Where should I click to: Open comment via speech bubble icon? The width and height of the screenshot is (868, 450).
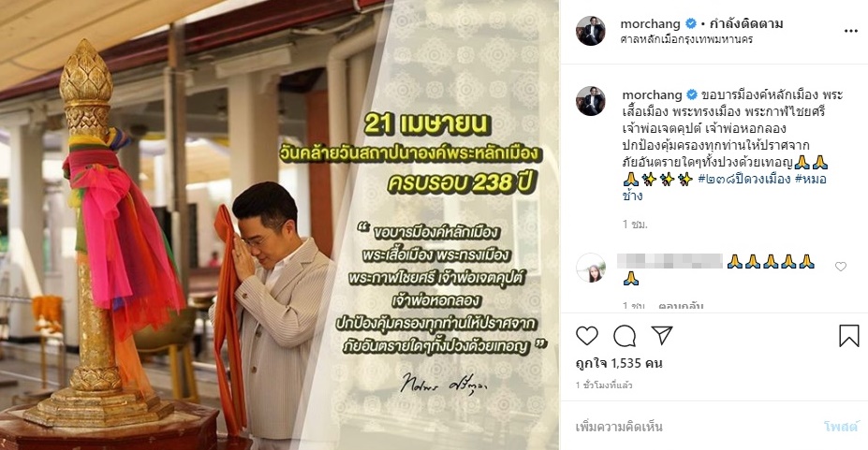[x=625, y=336]
